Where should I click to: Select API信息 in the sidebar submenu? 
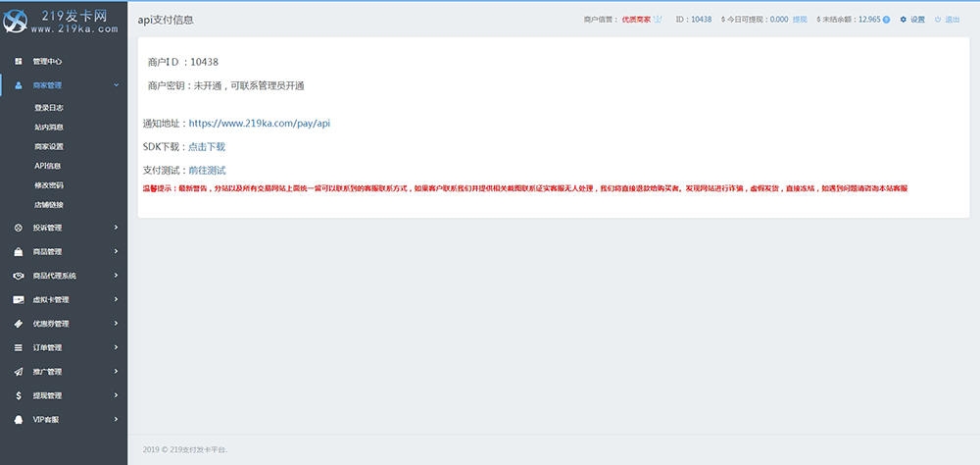pyautogui.click(x=47, y=166)
